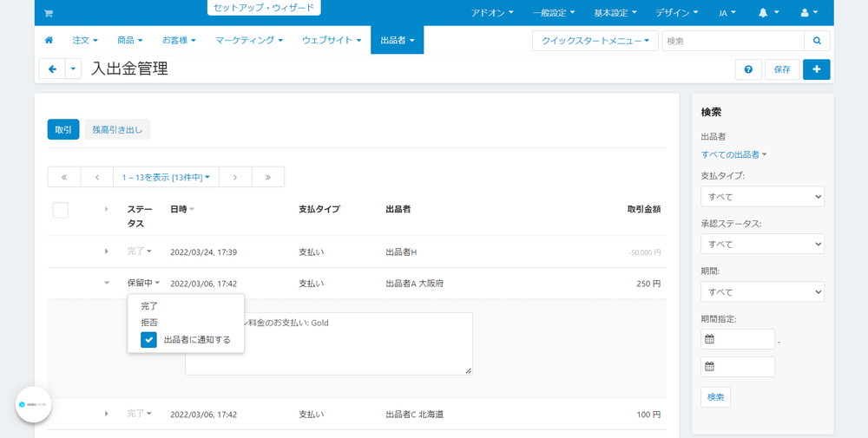This screenshot has width=868, height=438.
Task: Open the 1 – 13を表示 items-per-page dropdown
Action: (166, 177)
